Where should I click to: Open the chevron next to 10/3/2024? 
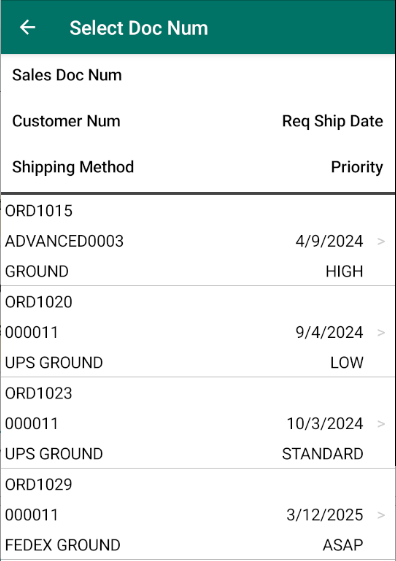pos(381,424)
